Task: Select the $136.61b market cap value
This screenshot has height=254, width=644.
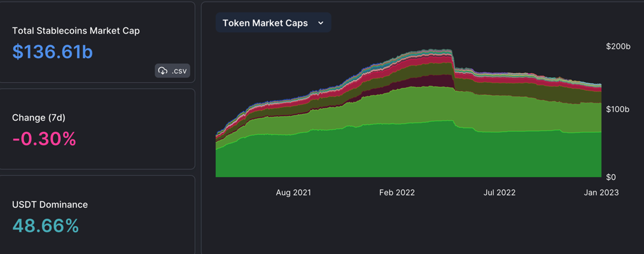Action: 52,52
